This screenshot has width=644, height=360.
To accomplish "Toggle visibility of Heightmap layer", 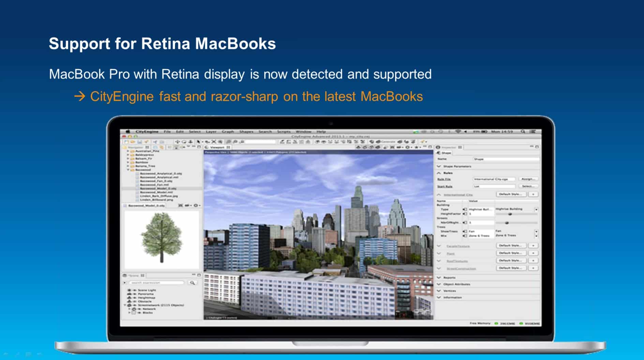I will 134,298.
